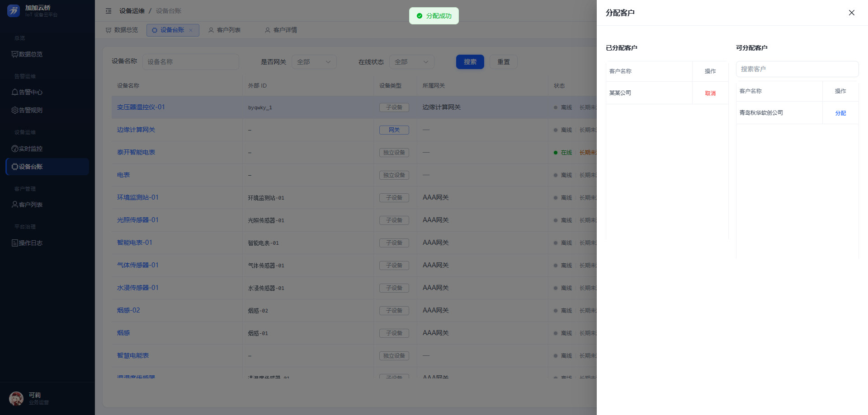Click the 加加云桥 logo icon
This screenshot has width=868, height=415.
click(x=14, y=11)
